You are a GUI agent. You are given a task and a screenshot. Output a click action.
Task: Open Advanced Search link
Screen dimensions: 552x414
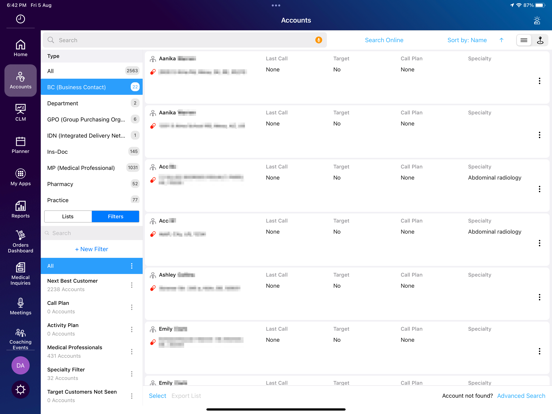coord(521,396)
